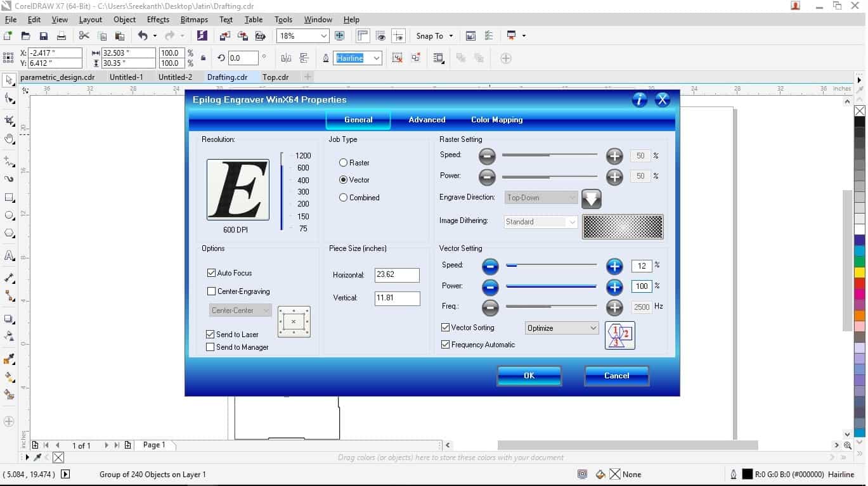Viewport: 868px width, 486px height.
Task: Switch to the Advanced tab
Action: (427, 120)
